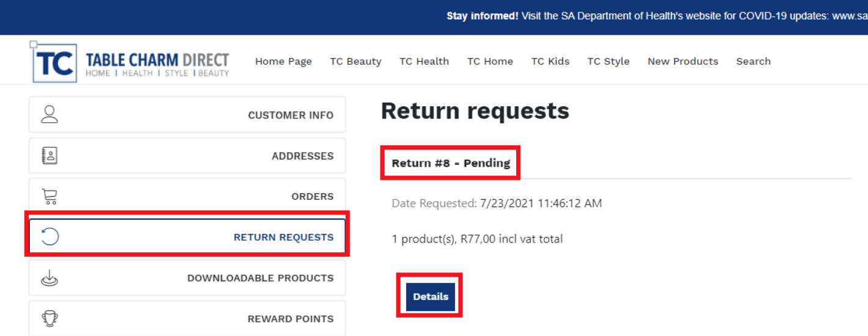Click the Reward Points trophy icon

point(49,318)
